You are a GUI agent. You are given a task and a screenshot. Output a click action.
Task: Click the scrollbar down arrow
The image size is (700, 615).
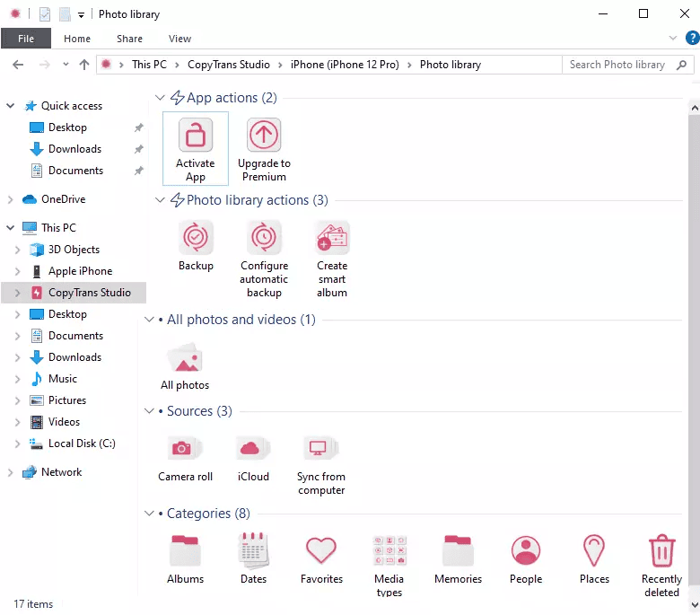694,605
